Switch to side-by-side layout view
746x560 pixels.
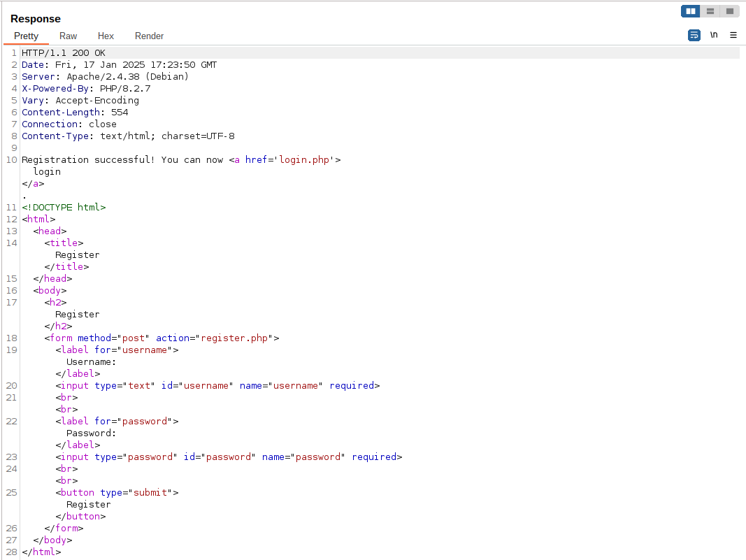(x=691, y=11)
